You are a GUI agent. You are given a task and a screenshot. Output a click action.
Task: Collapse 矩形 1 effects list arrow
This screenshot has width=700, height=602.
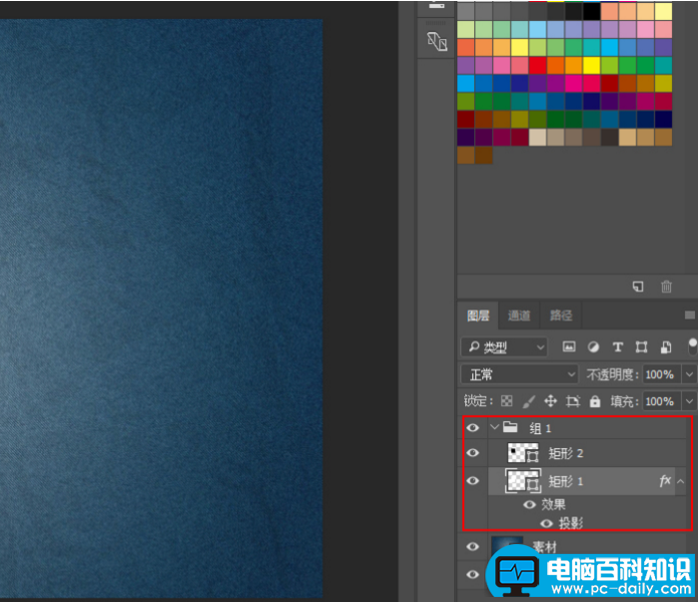(680, 481)
